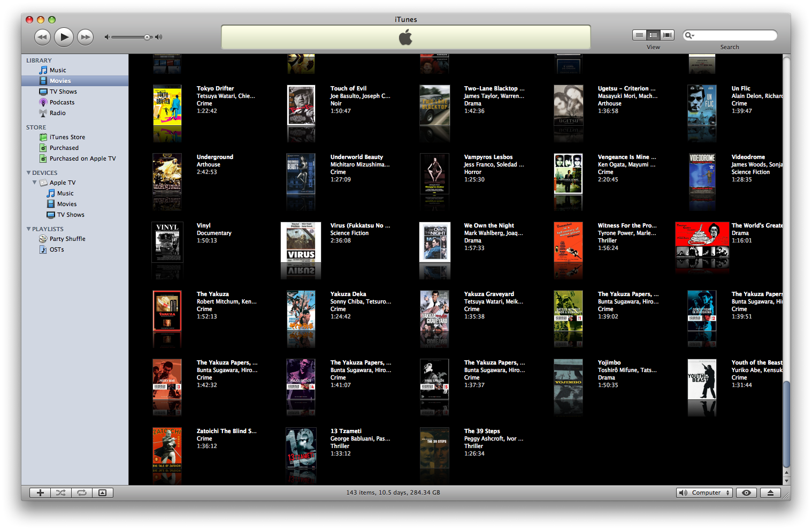Skip to the next track
The height and width of the screenshot is (530, 812).
click(85, 37)
